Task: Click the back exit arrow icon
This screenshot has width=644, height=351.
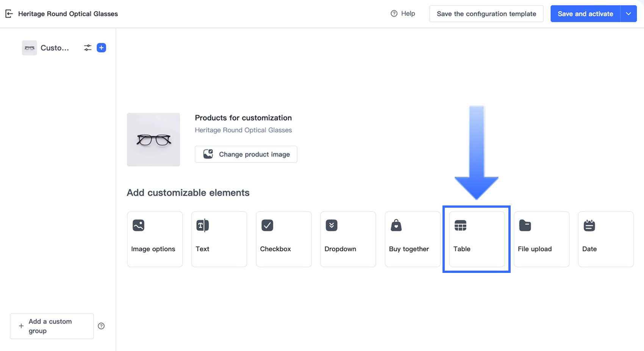Action: pyautogui.click(x=9, y=14)
